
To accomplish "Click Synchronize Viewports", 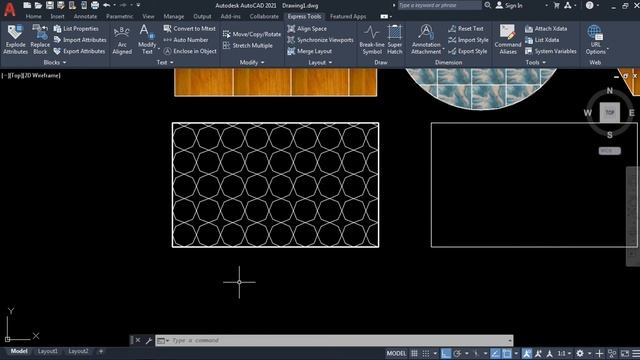I will click(x=320, y=40).
